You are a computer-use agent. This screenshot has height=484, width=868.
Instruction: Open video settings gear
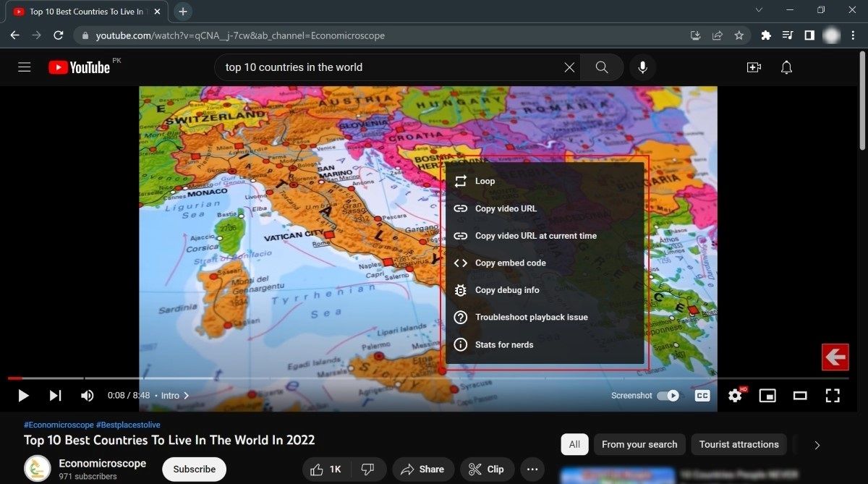(735, 395)
